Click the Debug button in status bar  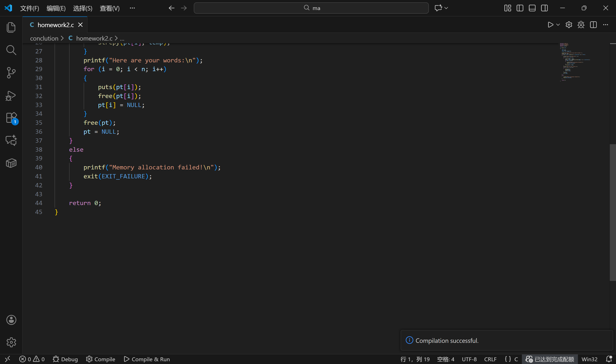pyautogui.click(x=65, y=359)
